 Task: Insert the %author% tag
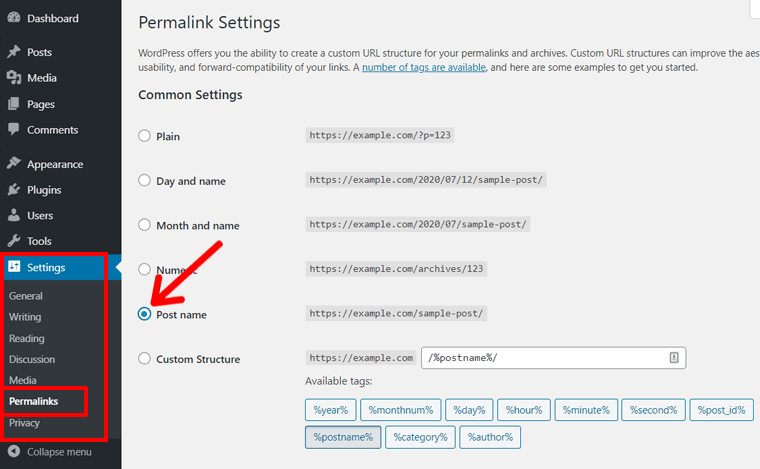490,437
